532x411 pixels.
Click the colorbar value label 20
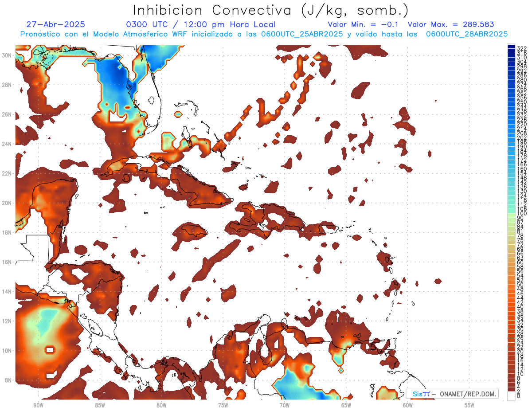[x=520, y=352]
